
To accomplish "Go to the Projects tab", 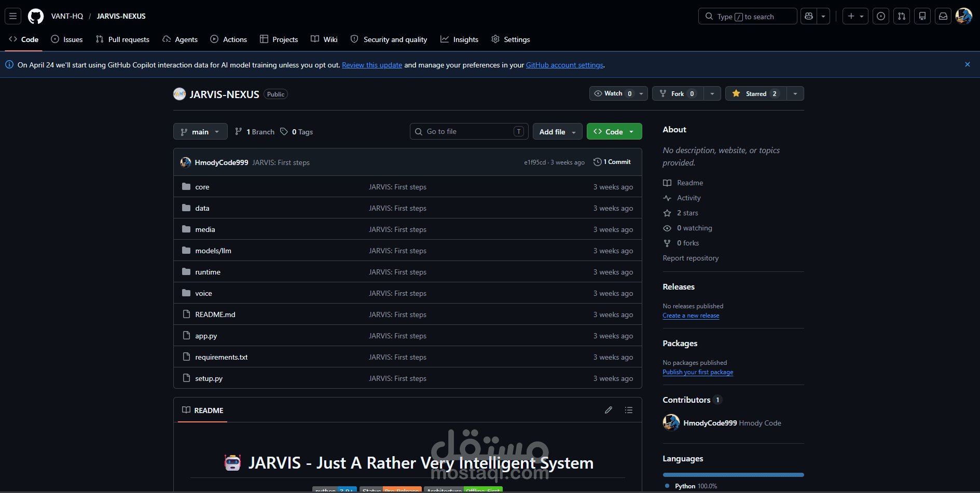I will [x=279, y=39].
